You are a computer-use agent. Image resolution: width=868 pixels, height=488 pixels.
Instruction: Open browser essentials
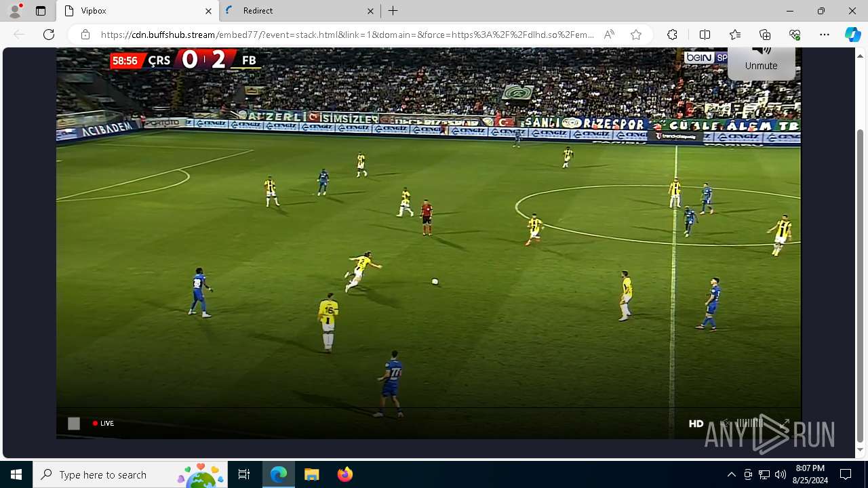click(795, 35)
